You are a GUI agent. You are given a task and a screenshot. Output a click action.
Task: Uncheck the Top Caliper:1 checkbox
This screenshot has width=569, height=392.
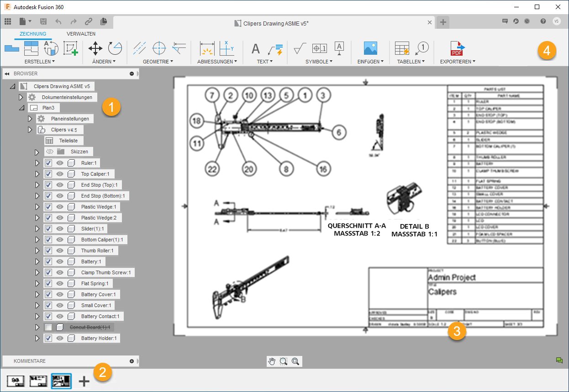pyautogui.click(x=48, y=174)
